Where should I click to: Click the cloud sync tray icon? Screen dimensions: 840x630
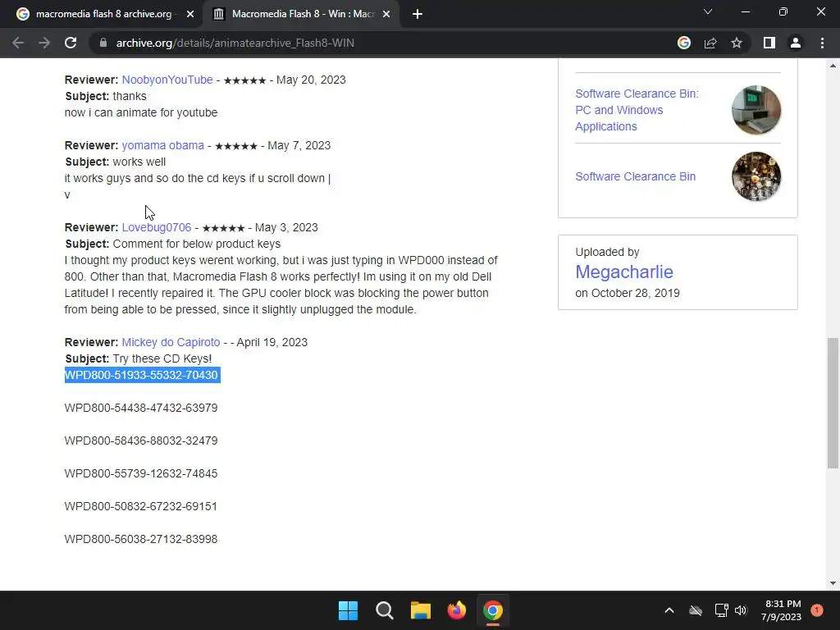click(696, 610)
